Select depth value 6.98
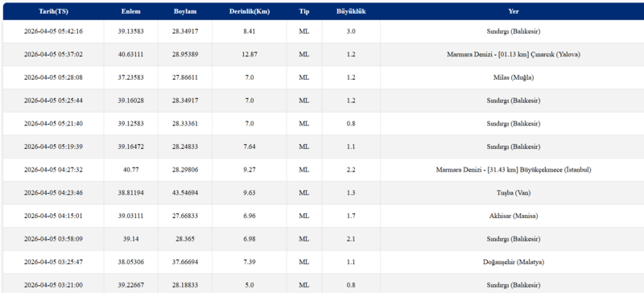644x293 pixels. (x=250, y=238)
